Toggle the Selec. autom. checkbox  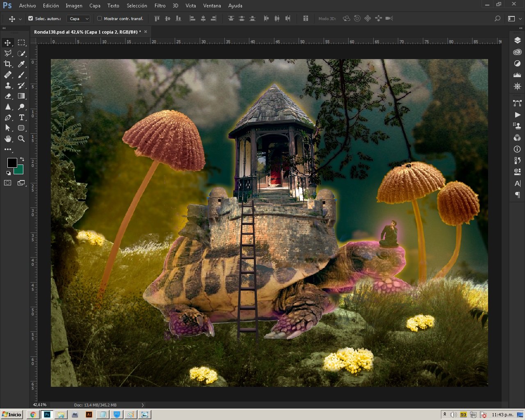coord(30,18)
